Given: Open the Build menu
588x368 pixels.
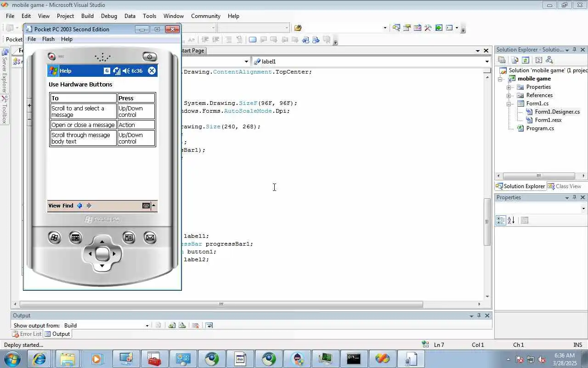Looking at the screenshot, I should click(x=87, y=16).
